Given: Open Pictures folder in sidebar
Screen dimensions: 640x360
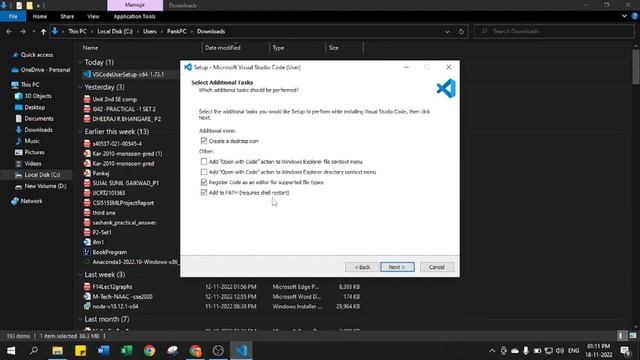Looking at the screenshot, I should (34, 152).
